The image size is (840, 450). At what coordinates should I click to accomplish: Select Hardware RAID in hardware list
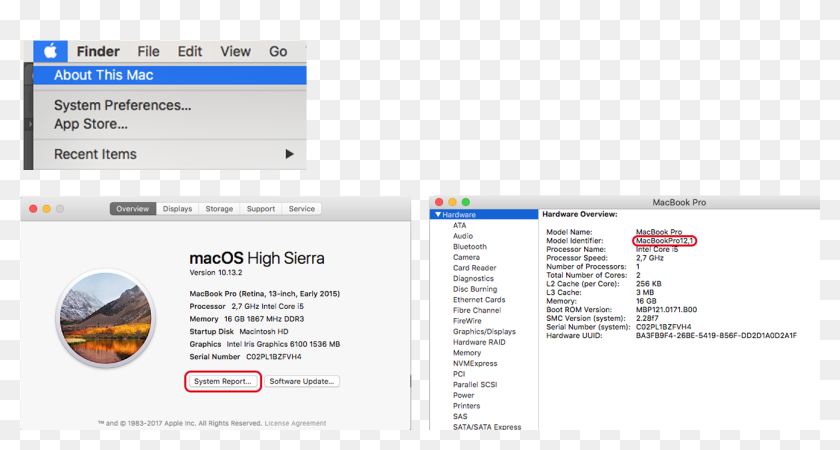click(479, 342)
